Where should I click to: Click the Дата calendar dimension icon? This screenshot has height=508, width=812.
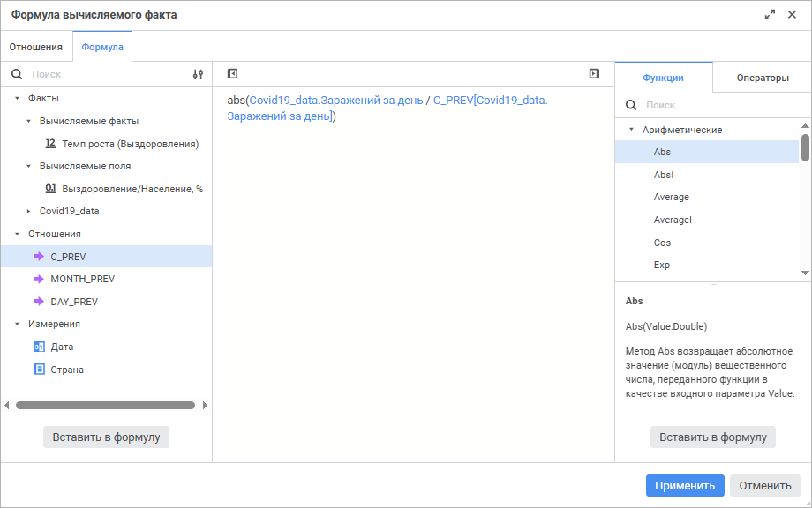(39, 347)
